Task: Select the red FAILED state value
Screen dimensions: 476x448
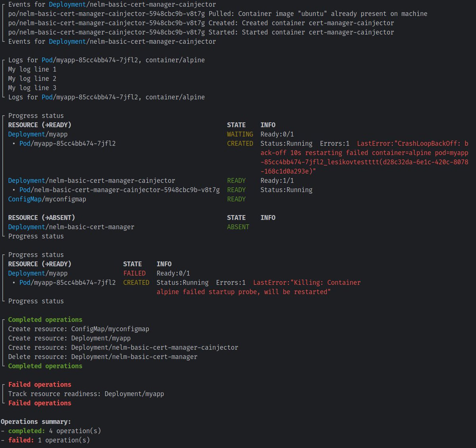Action: (x=134, y=273)
